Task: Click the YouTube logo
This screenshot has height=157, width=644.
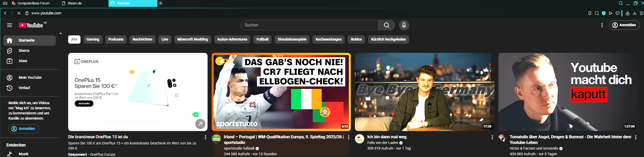Action: 31,25
